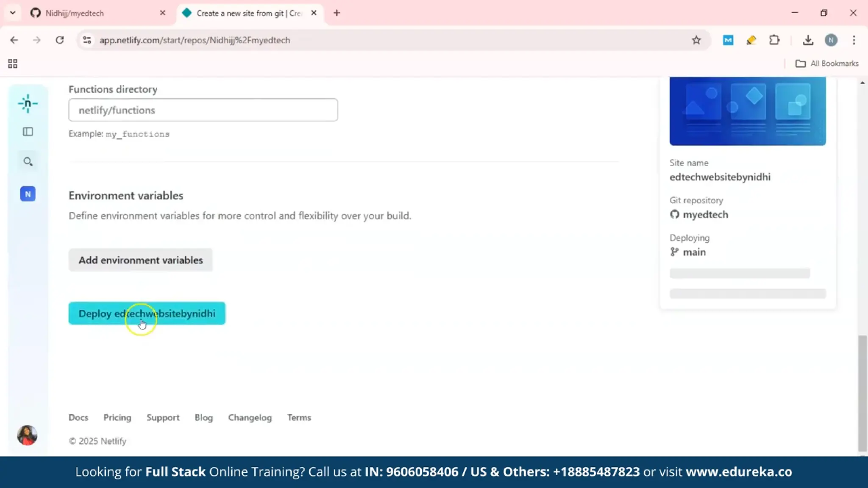Open a new browser tab
The width and height of the screenshot is (868, 488).
(337, 13)
